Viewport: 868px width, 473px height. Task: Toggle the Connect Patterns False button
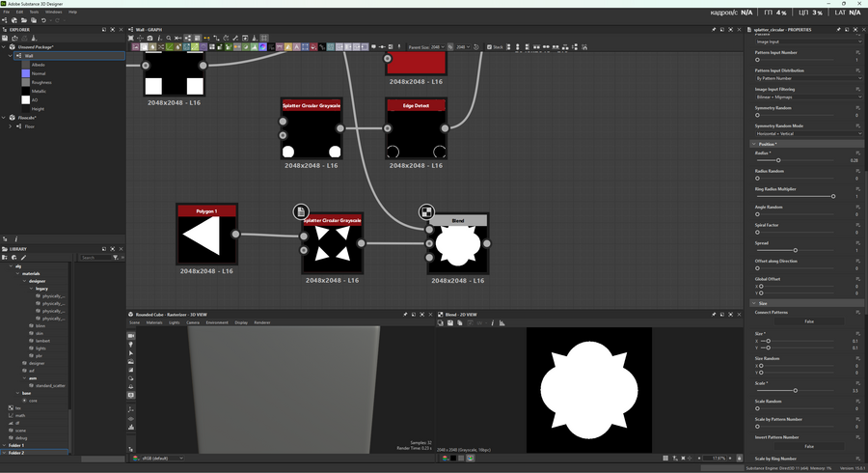[x=808, y=321]
